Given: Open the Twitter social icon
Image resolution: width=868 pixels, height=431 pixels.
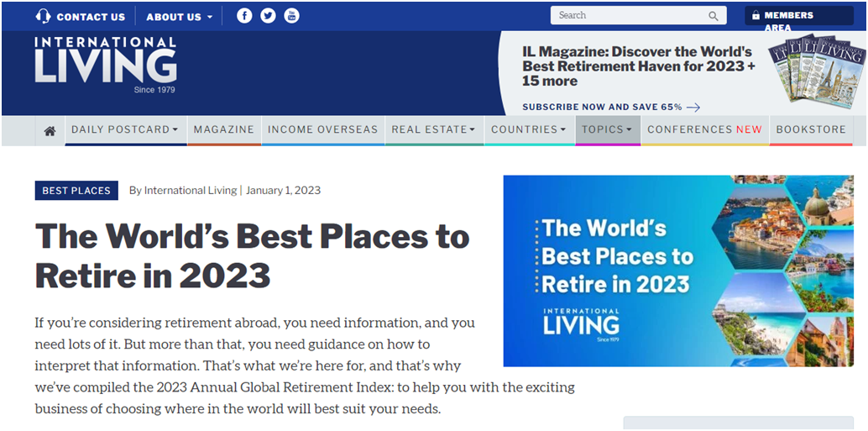Looking at the screenshot, I should (x=268, y=15).
